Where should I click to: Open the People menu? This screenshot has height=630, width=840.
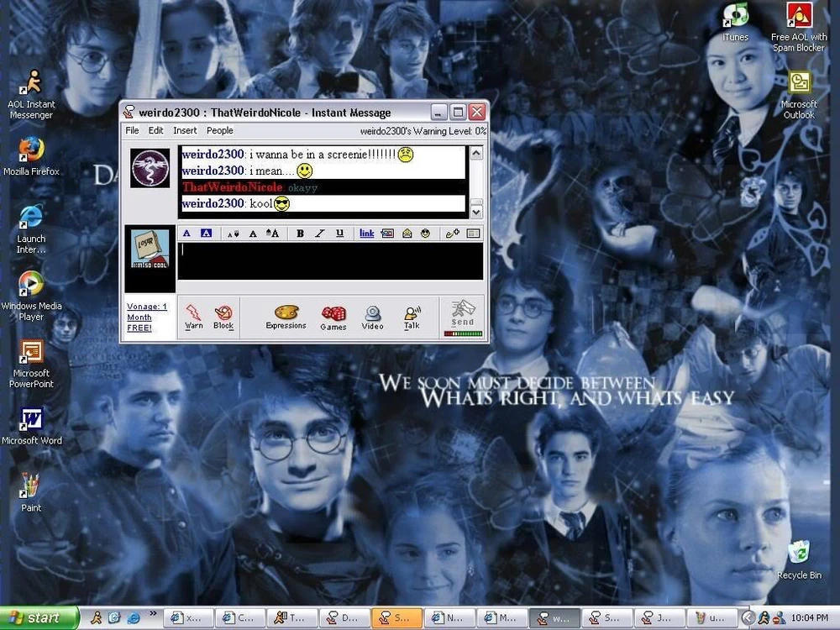[x=220, y=130]
